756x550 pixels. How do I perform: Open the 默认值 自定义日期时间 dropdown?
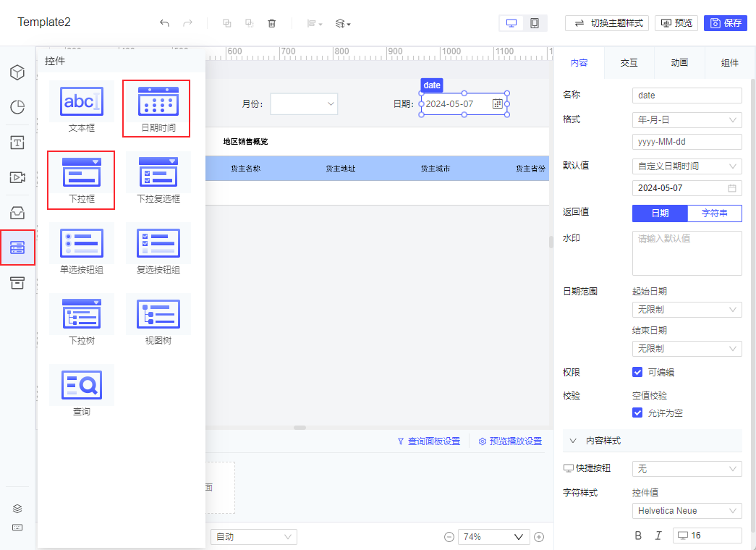click(687, 166)
